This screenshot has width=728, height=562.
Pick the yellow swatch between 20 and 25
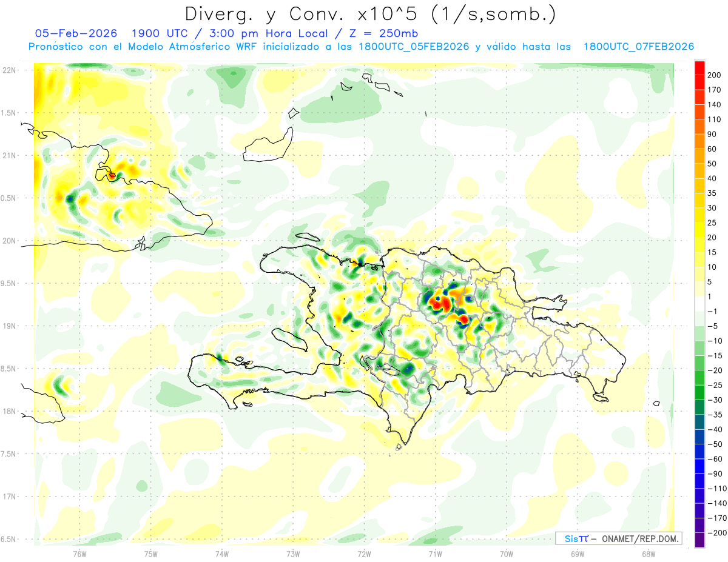pos(699,230)
